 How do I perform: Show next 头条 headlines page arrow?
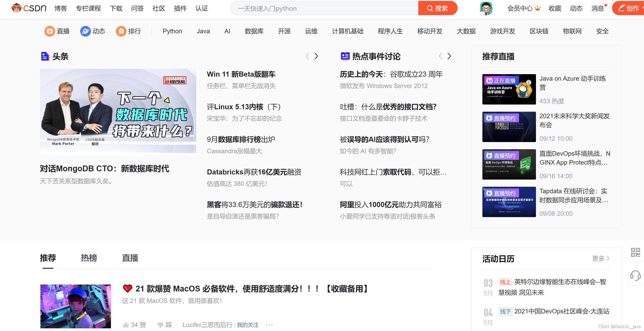[x=316, y=56]
